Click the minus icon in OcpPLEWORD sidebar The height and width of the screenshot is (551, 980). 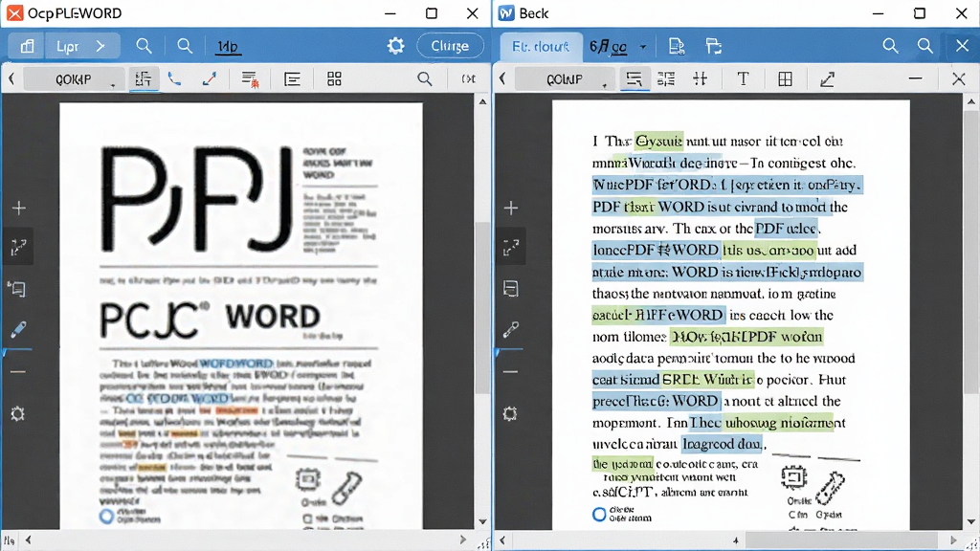[18, 372]
